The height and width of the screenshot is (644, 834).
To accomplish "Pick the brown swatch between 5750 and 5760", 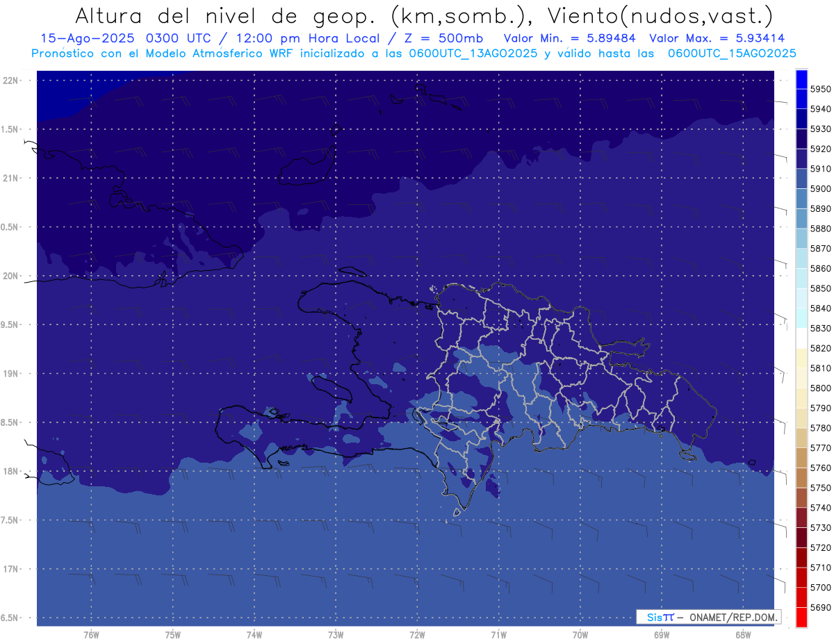I will 801,477.
